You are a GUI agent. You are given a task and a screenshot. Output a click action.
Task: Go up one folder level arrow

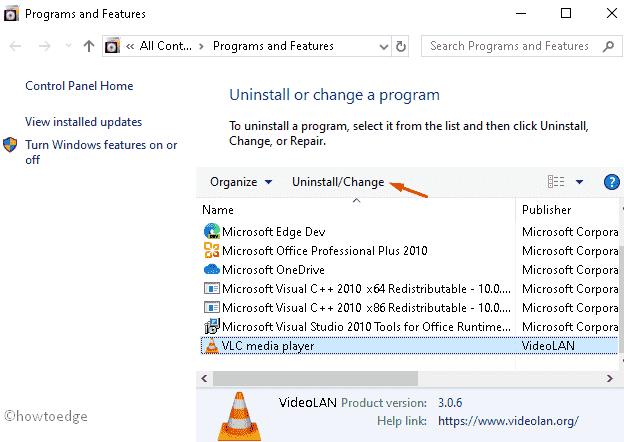tap(89, 46)
